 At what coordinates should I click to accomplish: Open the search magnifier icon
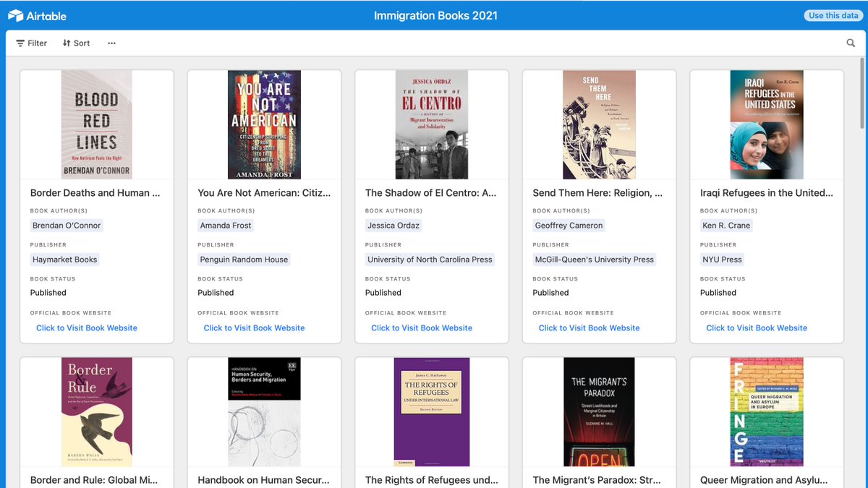(851, 43)
